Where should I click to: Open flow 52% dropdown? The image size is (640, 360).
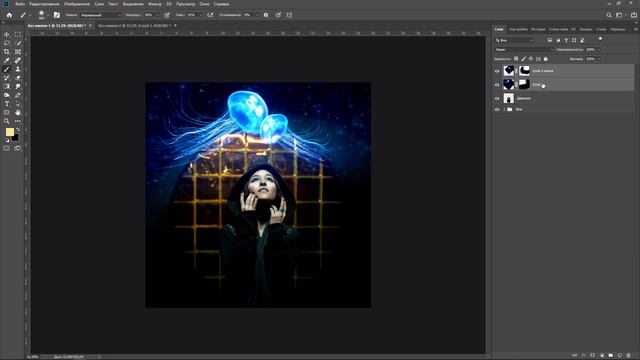point(200,15)
